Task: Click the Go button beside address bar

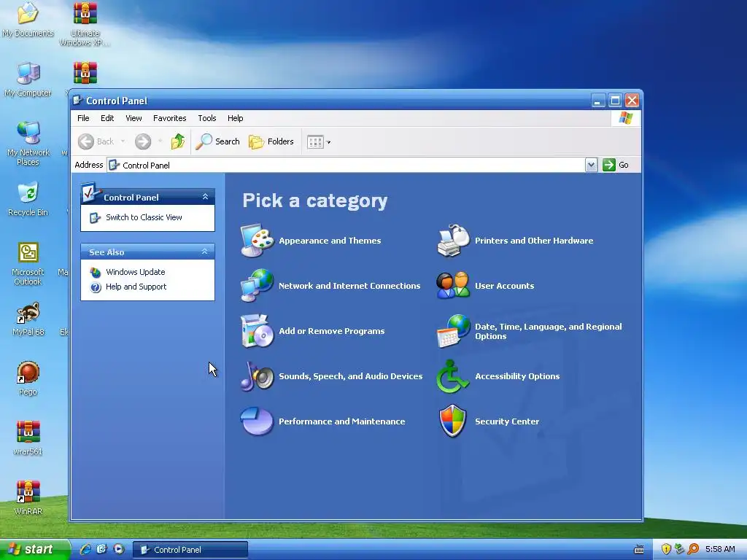Action: 616,165
